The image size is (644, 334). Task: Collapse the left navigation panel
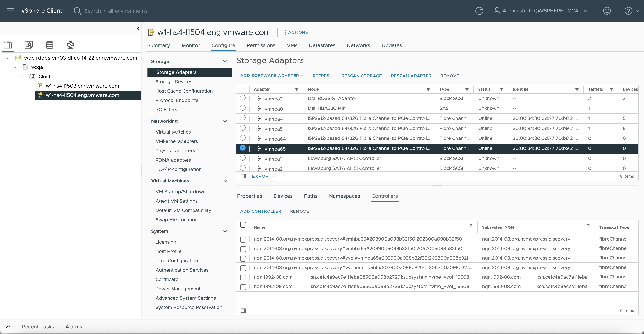click(138, 29)
